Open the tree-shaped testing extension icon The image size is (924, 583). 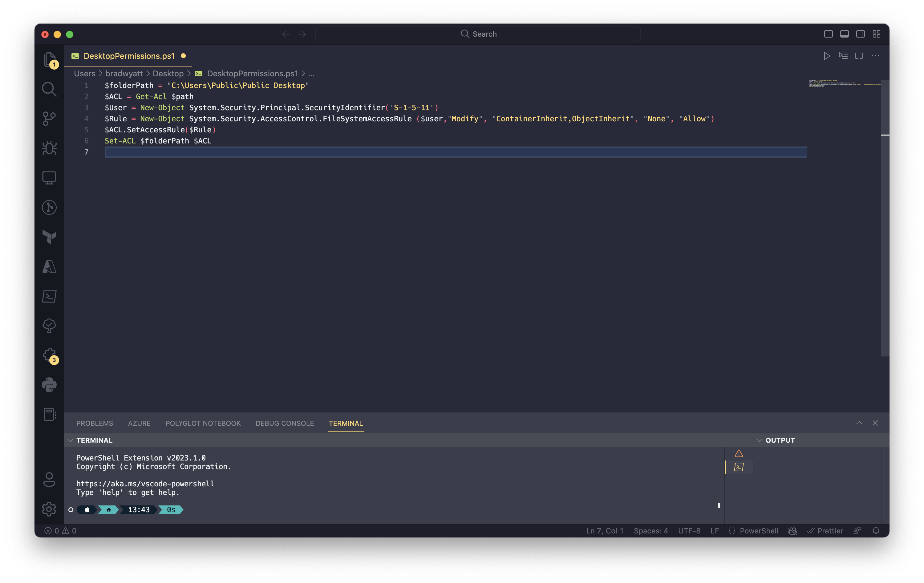coord(49,326)
